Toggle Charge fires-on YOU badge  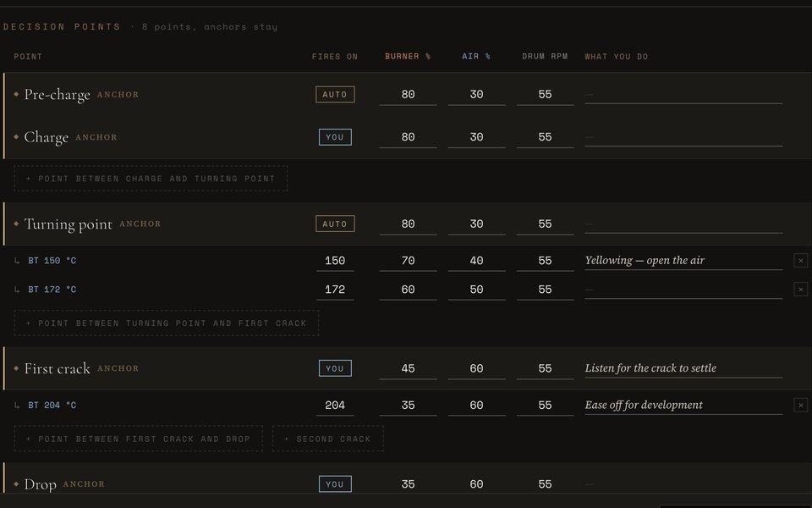click(x=335, y=137)
